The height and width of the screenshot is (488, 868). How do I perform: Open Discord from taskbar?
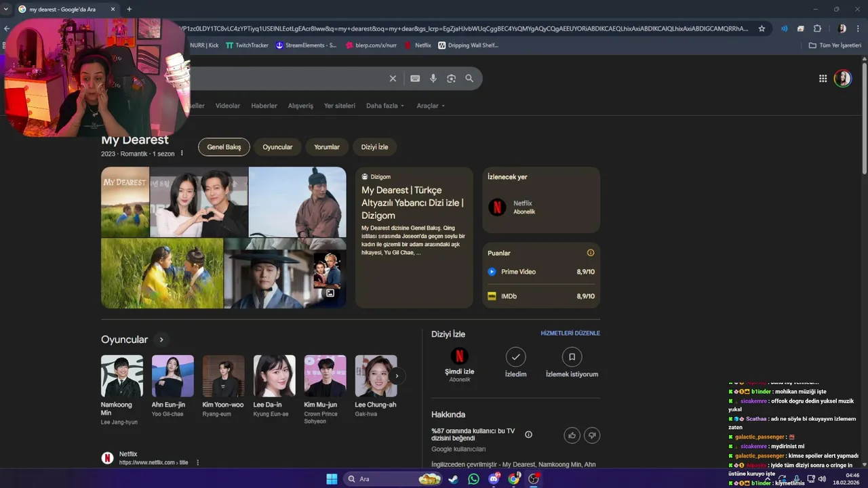(494, 479)
